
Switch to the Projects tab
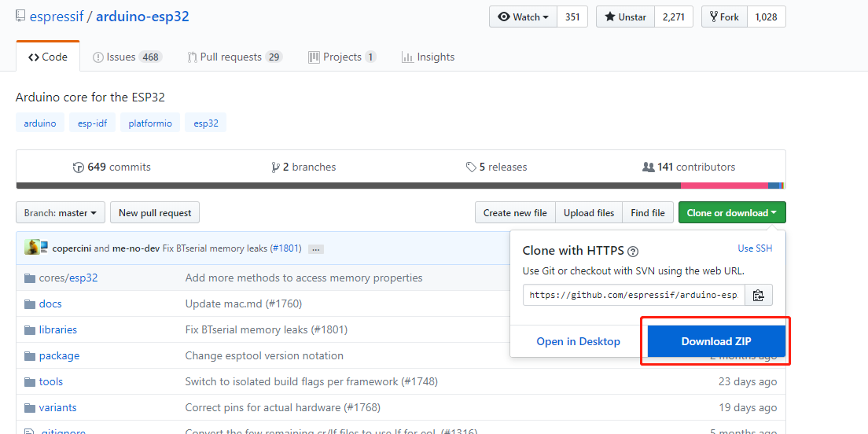coord(342,57)
